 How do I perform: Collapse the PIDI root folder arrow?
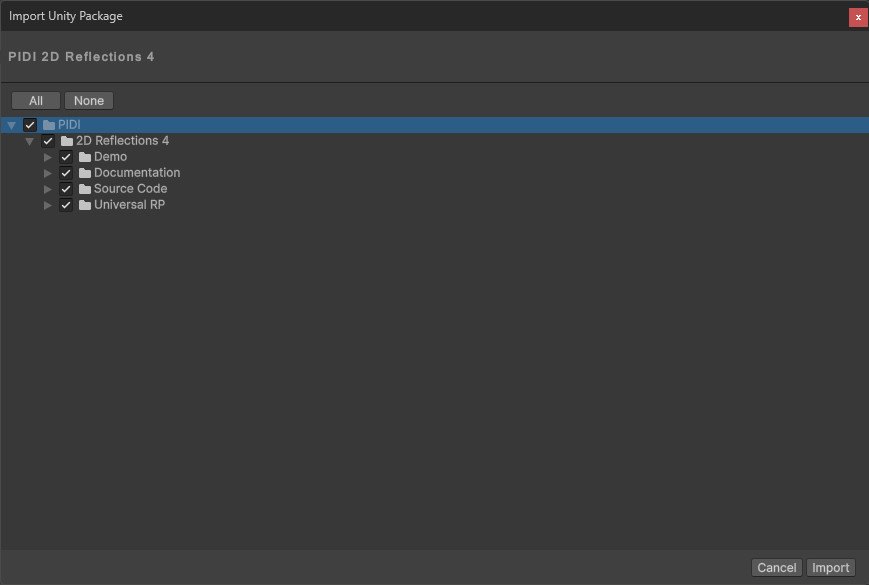(11, 125)
